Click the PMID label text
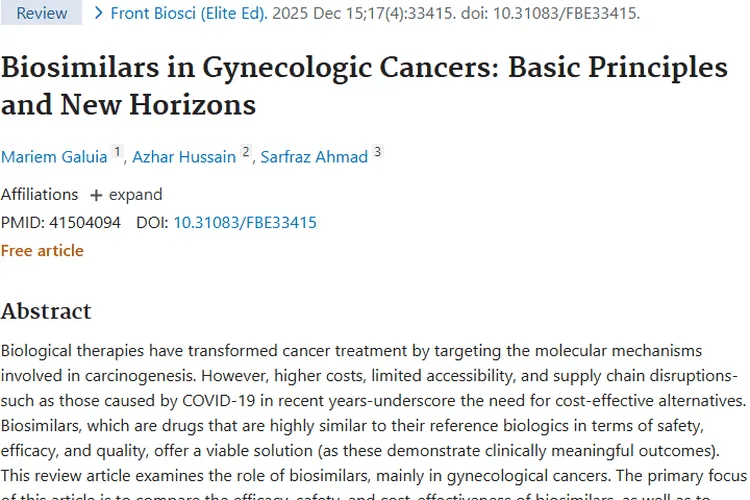The height and width of the screenshot is (500, 750). [x=22, y=223]
